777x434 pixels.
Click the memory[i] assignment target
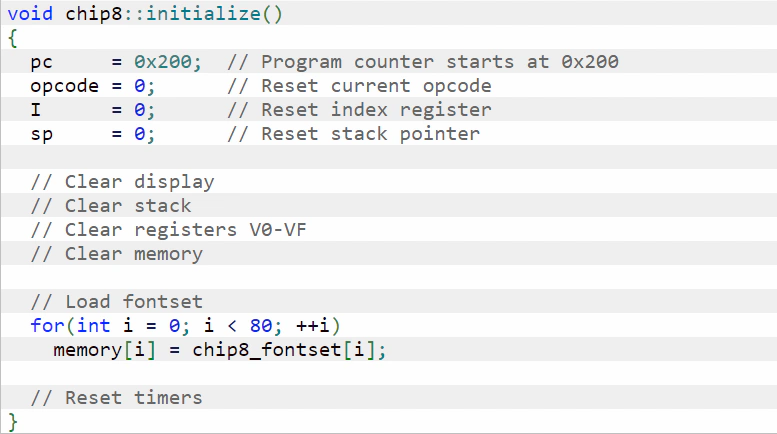coord(105,350)
